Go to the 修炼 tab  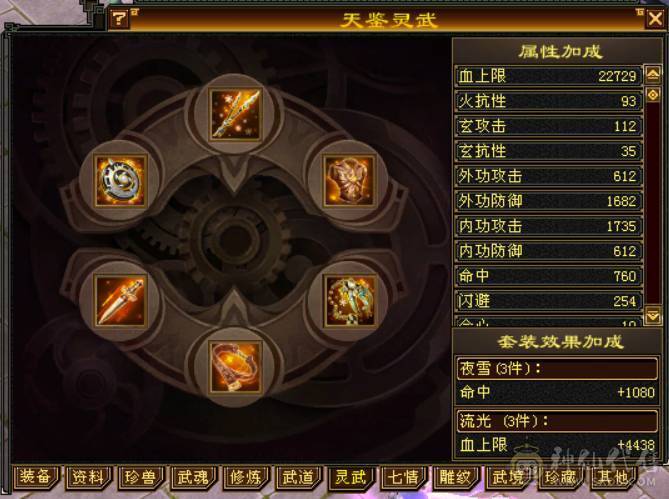[x=246, y=477]
